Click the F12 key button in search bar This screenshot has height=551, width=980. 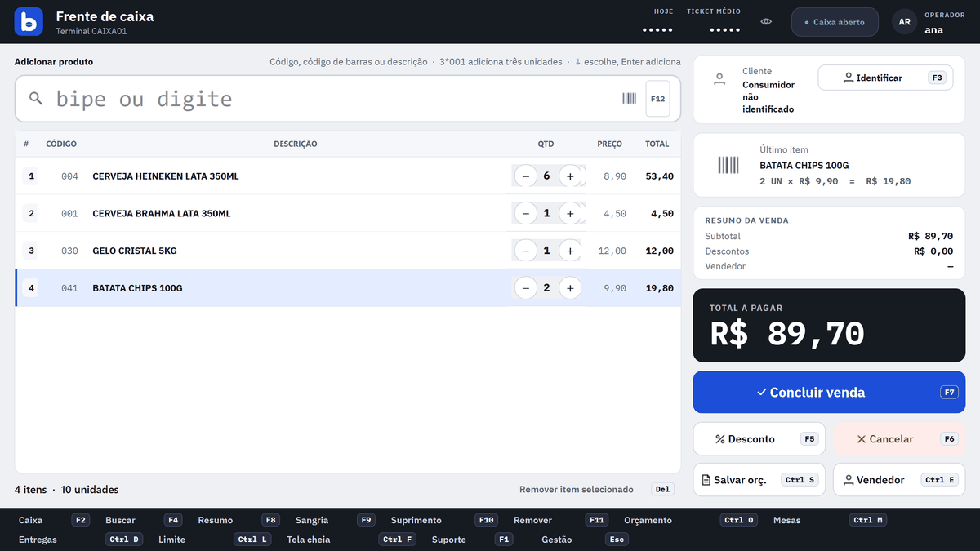(657, 99)
